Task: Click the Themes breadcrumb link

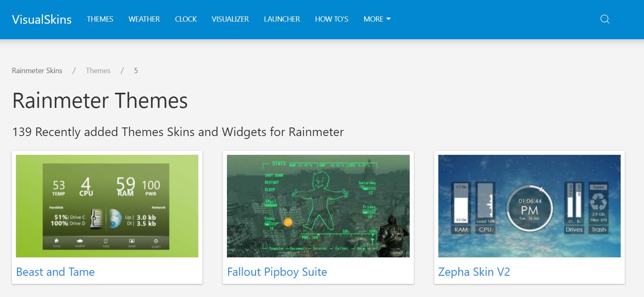Action: [x=98, y=71]
